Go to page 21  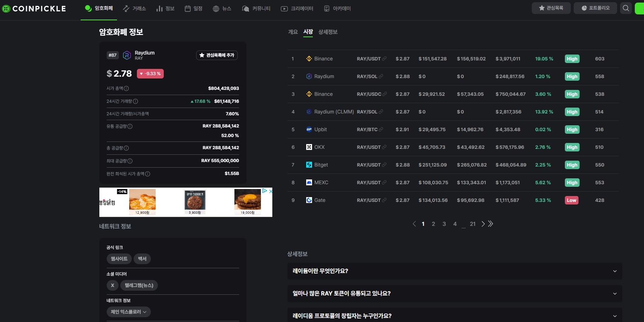[x=473, y=224]
